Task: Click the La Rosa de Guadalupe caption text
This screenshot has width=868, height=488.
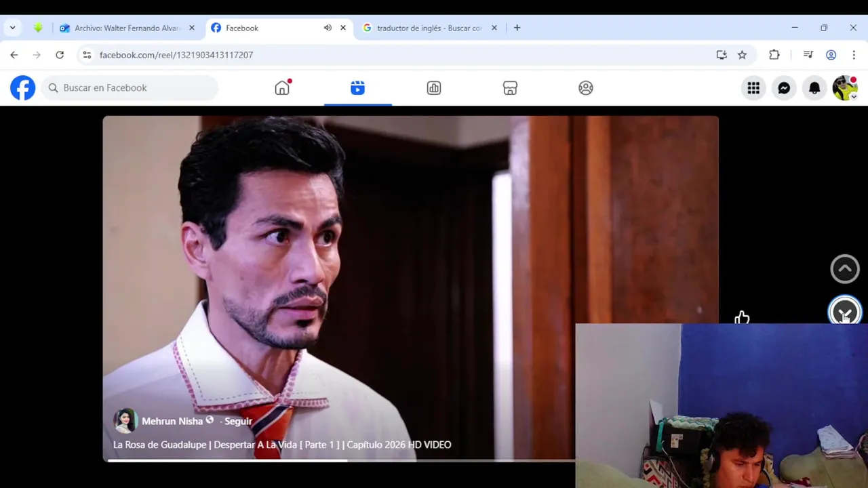Action: pyautogui.click(x=282, y=445)
